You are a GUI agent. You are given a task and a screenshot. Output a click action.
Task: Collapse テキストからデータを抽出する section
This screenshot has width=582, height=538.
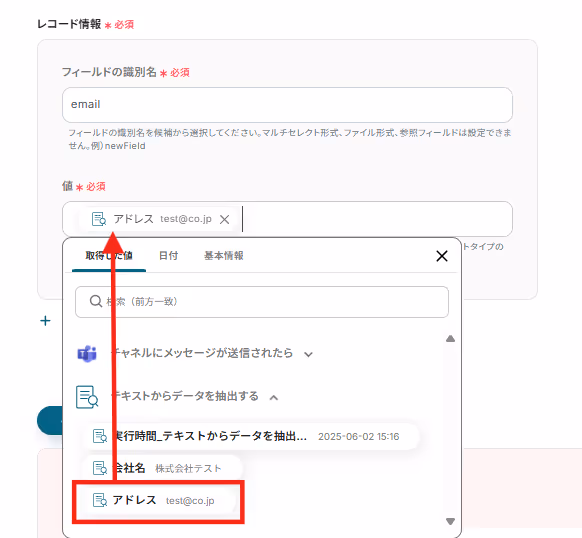tap(274, 398)
